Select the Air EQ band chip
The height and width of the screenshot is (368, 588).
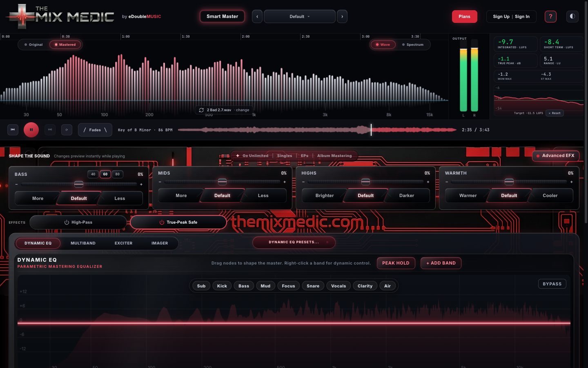click(388, 286)
